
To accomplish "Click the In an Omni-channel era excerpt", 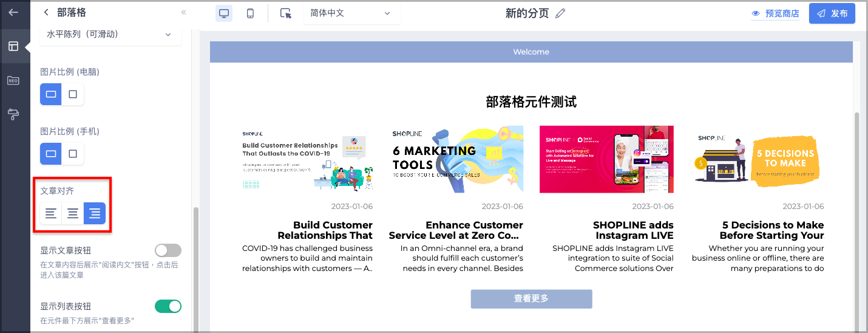I will coord(463,258).
